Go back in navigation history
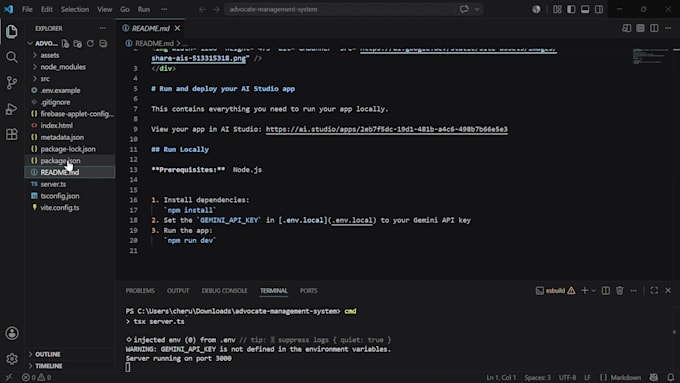The image size is (680, 383). point(202,9)
